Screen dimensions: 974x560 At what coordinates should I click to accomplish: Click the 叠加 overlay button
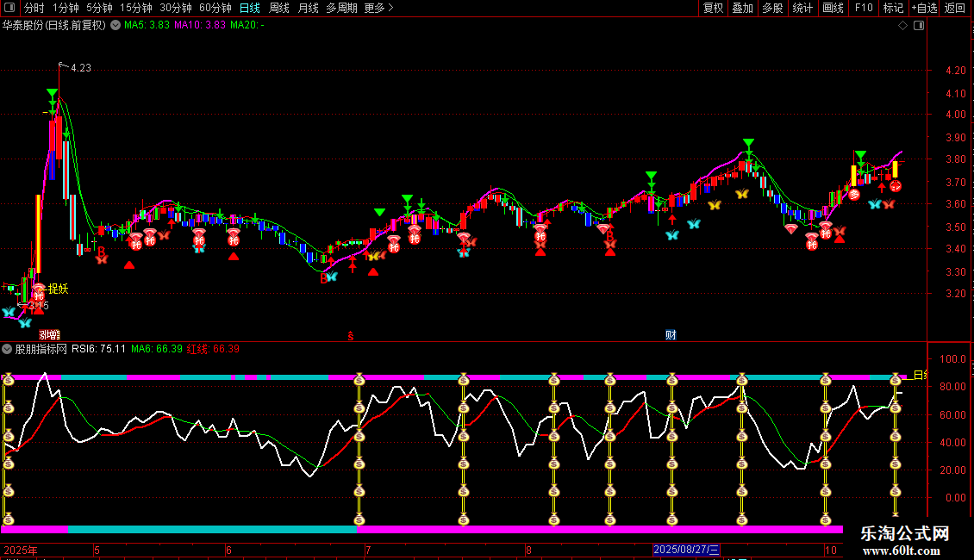pos(742,8)
